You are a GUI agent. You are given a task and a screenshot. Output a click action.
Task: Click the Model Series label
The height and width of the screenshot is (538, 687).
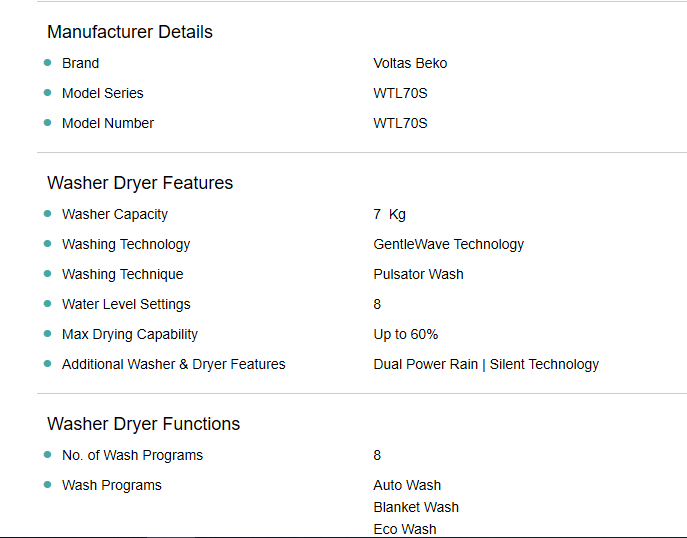[x=103, y=93]
